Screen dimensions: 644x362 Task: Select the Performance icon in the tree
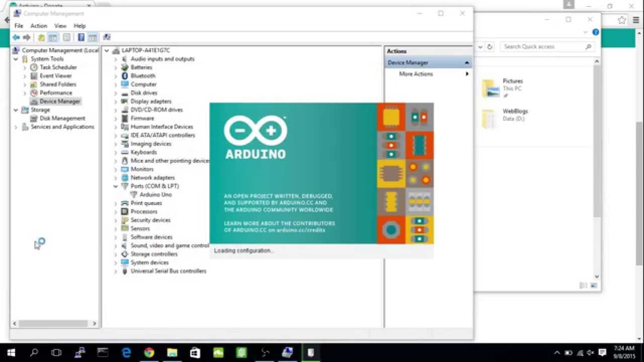click(34, 93)
